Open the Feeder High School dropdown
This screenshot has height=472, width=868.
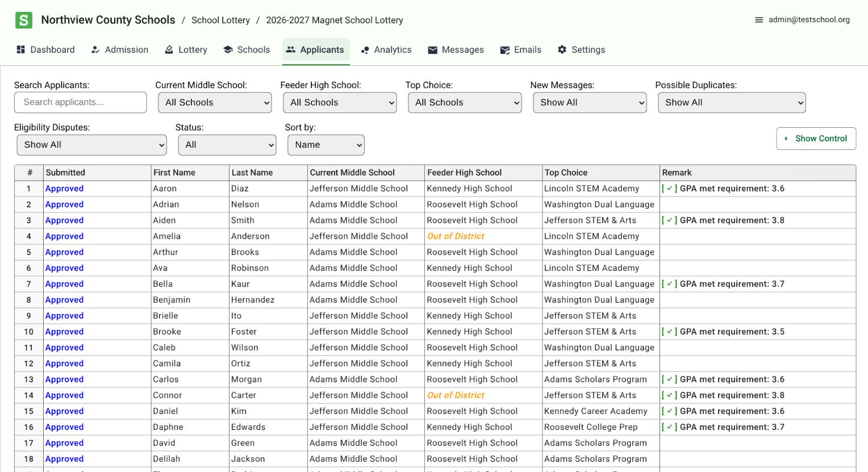tap(340, 103)
